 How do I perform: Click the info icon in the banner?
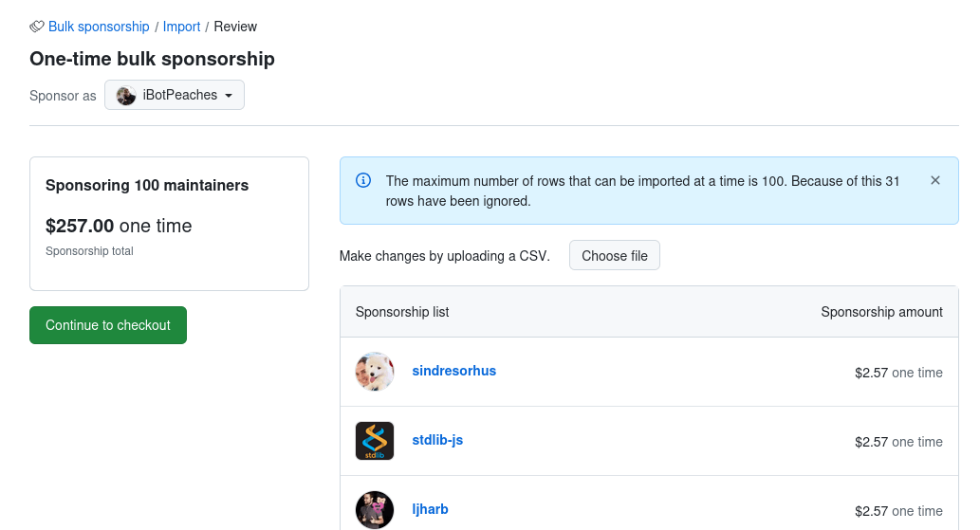click(363, 180)
